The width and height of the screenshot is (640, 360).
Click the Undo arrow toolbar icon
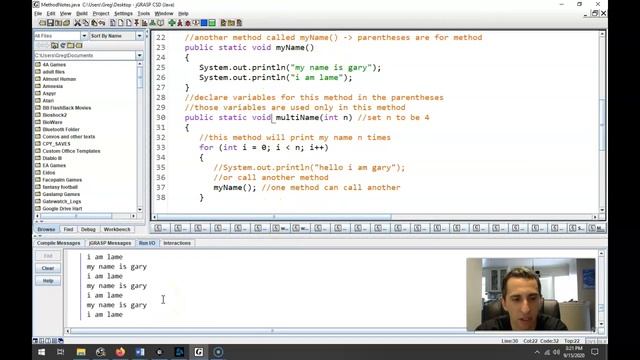pos(102,23)
